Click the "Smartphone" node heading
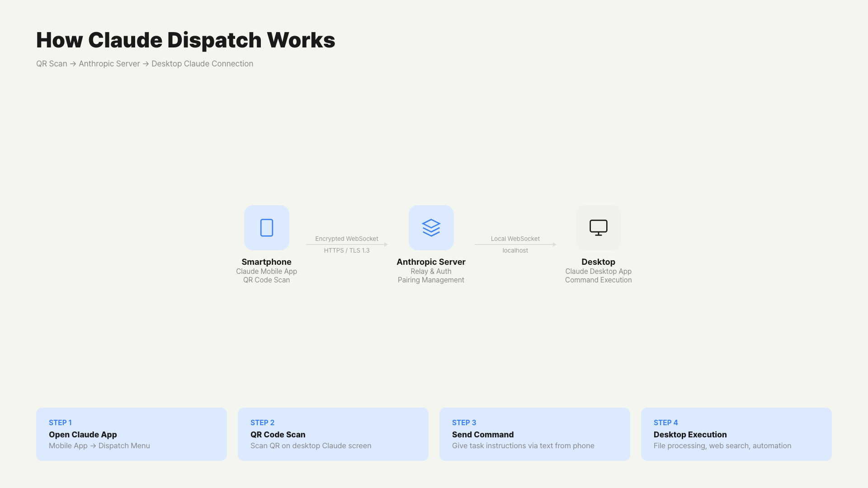Viewport: 868px width, 488px height. [266, 262]
